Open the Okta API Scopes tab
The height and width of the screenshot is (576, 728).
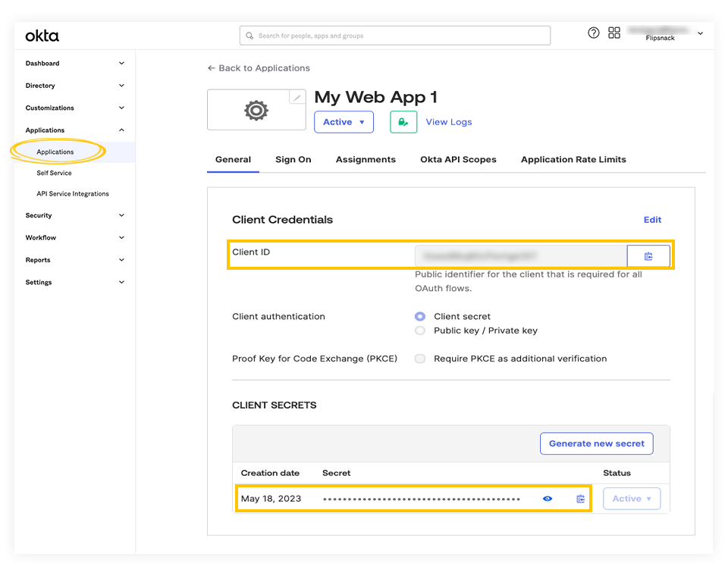458,160
